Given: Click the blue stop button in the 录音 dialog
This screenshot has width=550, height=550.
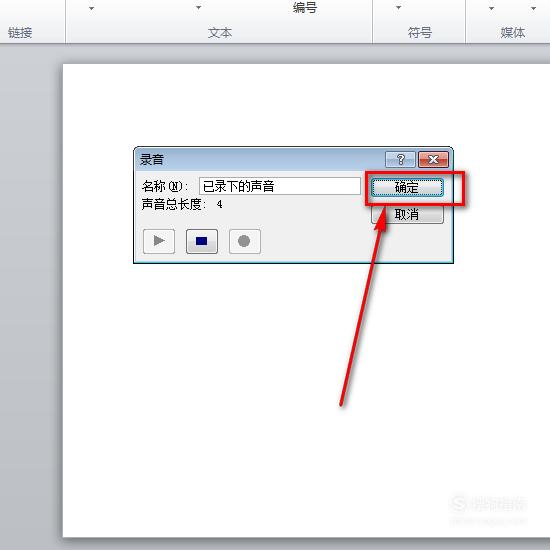Looking at the screenshot, I should [202, 241].
